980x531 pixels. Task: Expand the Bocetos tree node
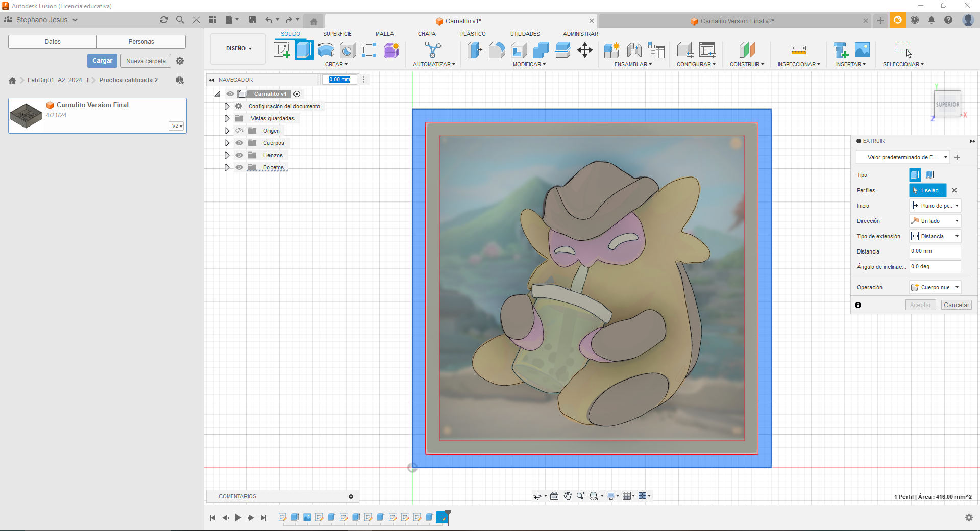tap(227, 167)
